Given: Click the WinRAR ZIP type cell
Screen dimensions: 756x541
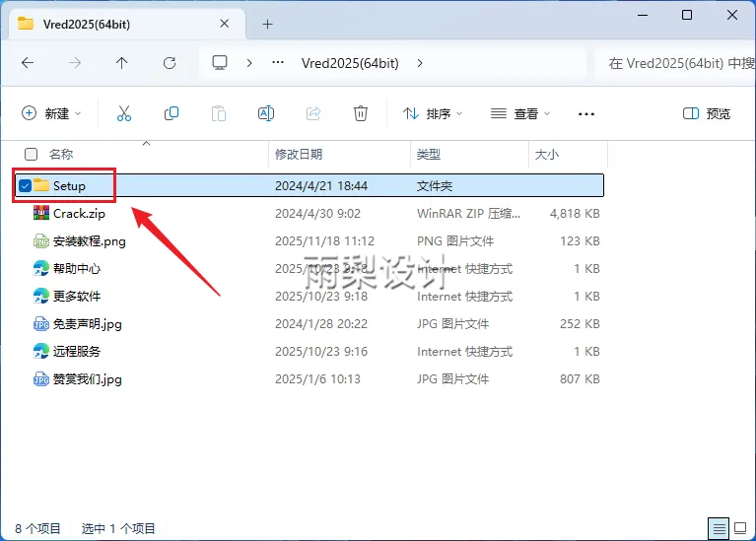Looking at the screenshot, I should [x=468, y=213].
